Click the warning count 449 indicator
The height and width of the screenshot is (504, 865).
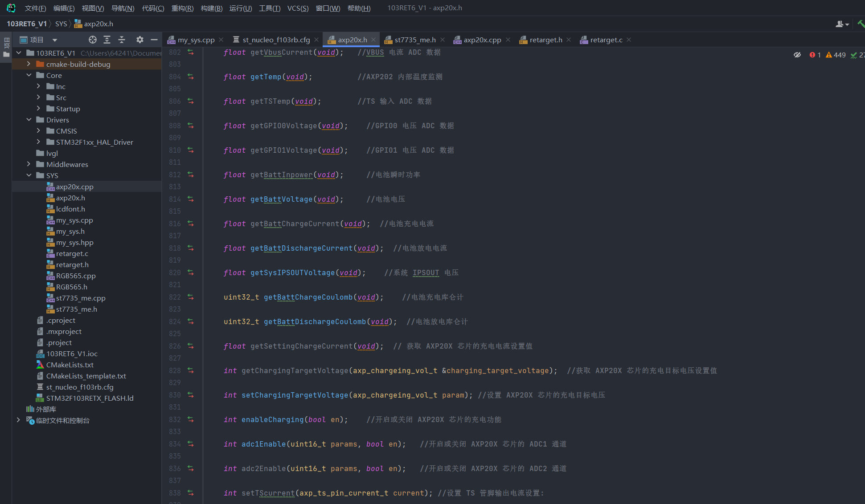tap(836, 55)
